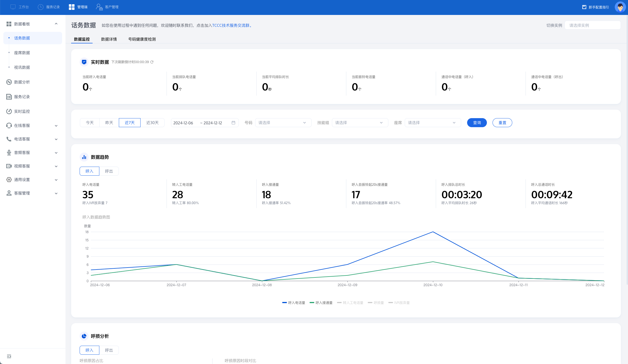Image resolution: width=628 pixels, height=364 pixels.
Task: Open 新手配置指引 guide icon
Action: point(584,7)
